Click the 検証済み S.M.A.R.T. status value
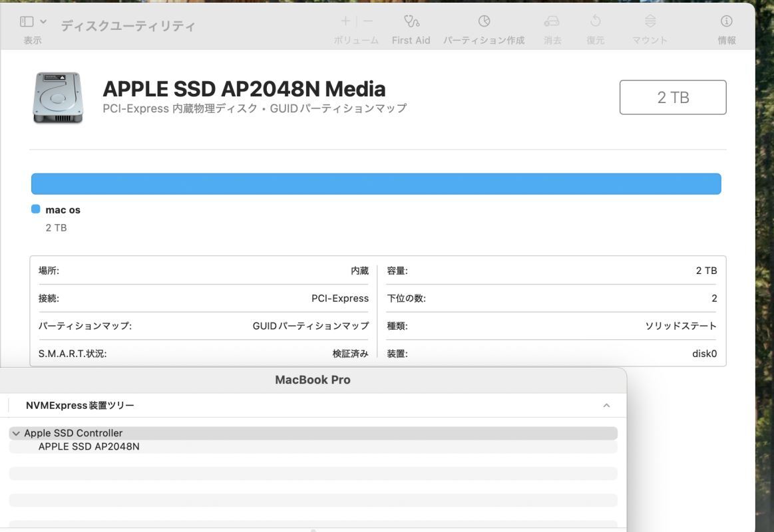 (x=351, y=354)
